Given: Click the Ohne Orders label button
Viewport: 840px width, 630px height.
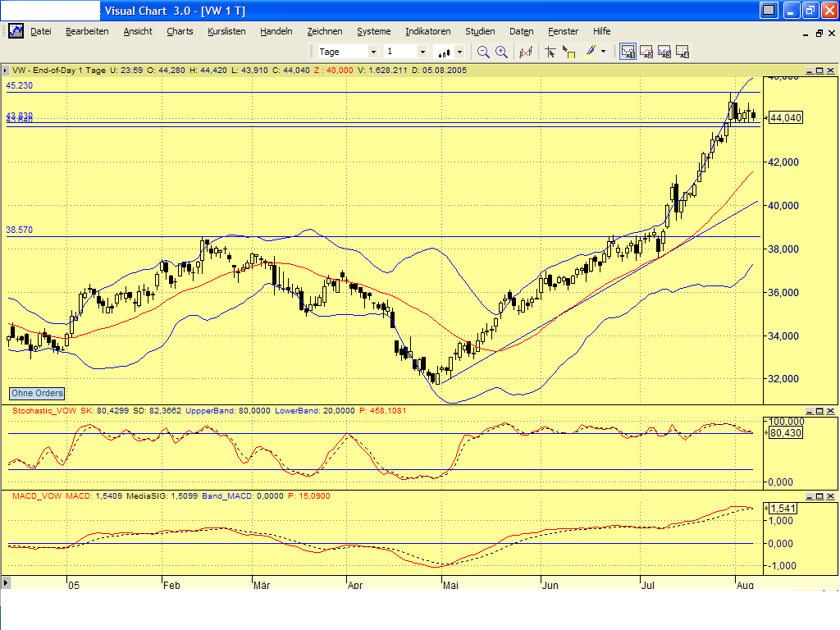Looking at the screenshot, I should point(37,393).
